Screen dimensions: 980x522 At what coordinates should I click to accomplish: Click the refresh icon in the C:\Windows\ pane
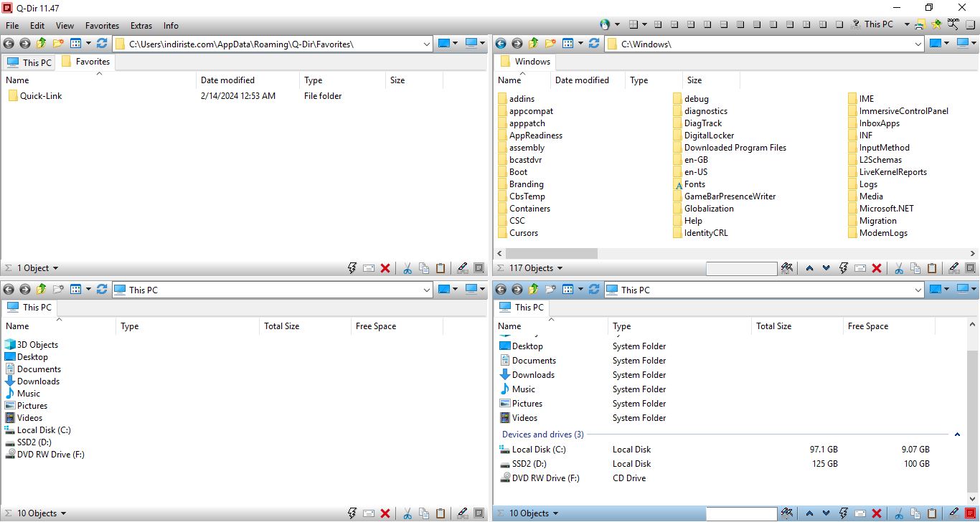coord(594,44)
